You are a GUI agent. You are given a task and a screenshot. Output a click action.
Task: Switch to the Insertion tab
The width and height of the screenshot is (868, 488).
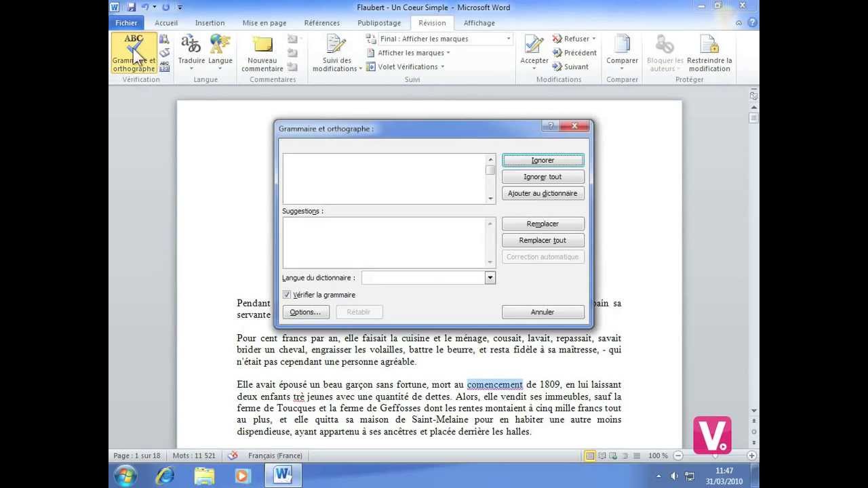(210, 23)
